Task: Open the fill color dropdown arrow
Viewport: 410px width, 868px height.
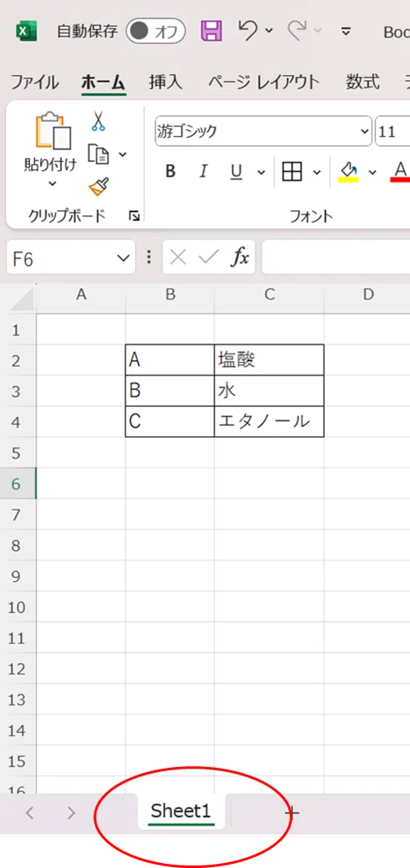Action: [372, 172]
